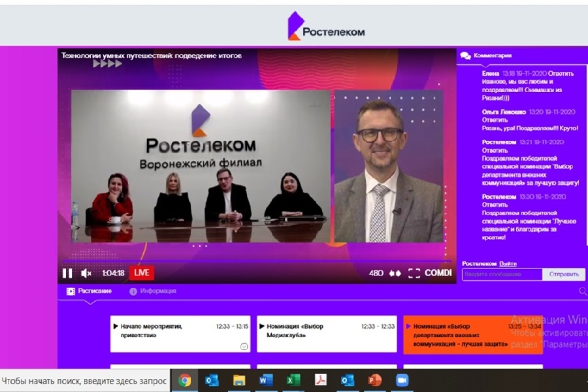Open the 480 video quality selector
The width and height of the screenshot is (588, 392).
[x=376, y=273]
